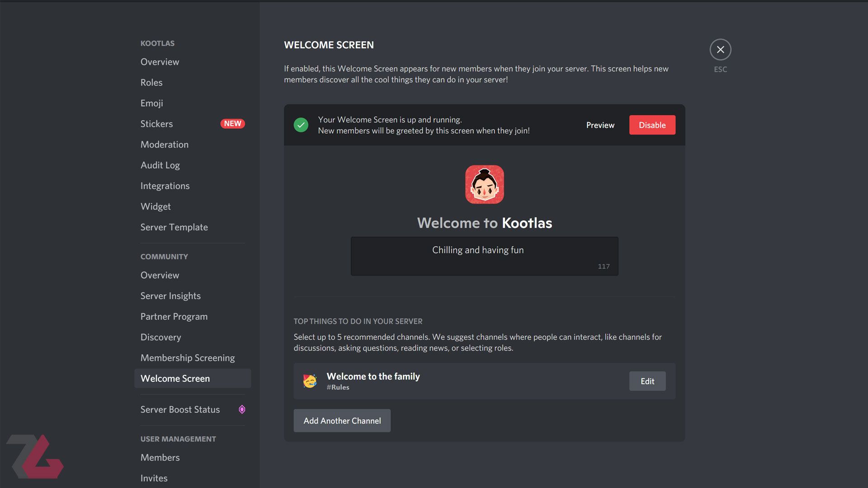
Task: Open the Partner Program page
Action: point(174,317)
